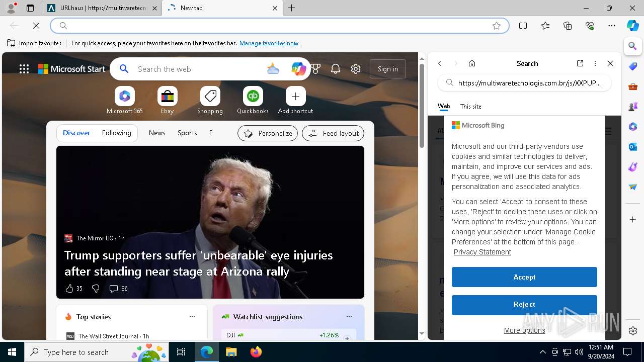Open the Copilot icon in toolbar
This screenshot has width=644, height=362.
click(633, 26)
